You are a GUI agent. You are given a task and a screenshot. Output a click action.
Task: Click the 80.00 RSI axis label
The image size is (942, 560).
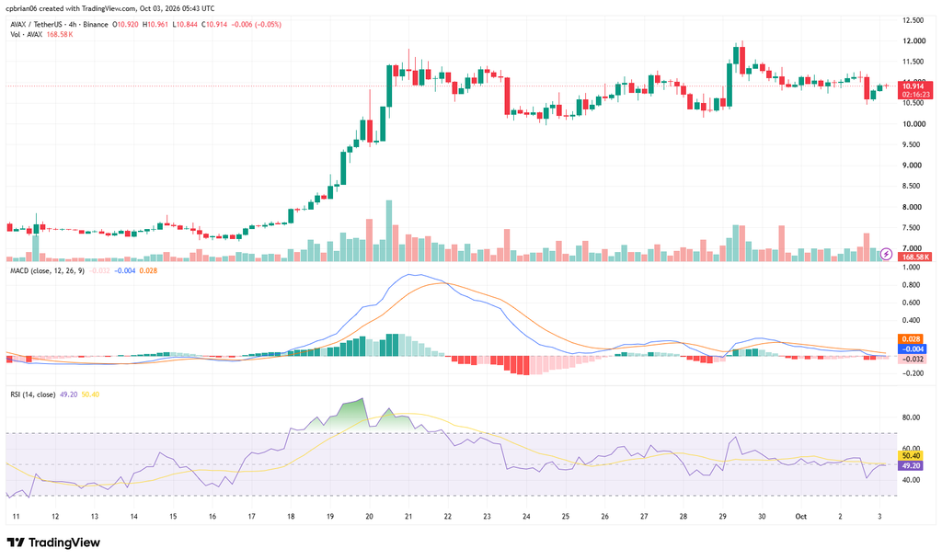[912, 417]
